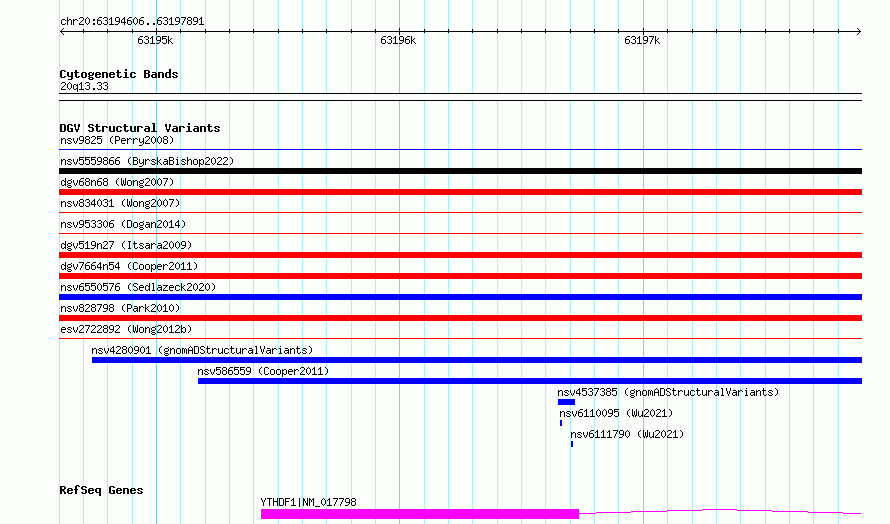The width and height of the screenshot is (890, 524).
Task: Click the 63196k ruler position label
Action: (x=398, y=40)
